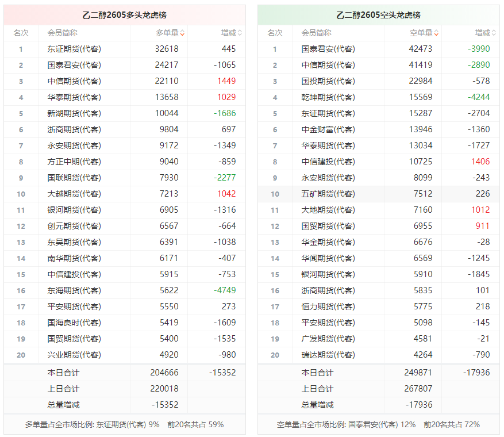Click rank 16 in long table
Screen dimensions: 504x437
(21, 291)
